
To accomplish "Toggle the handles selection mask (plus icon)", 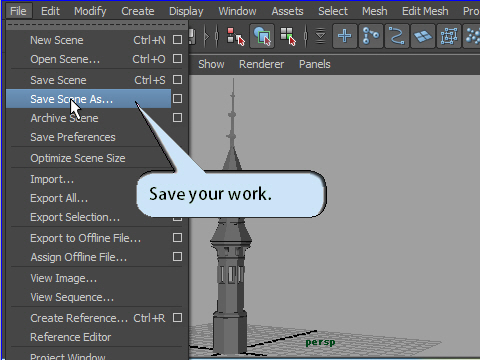I will pyautogui.click(x=344, y=36).
